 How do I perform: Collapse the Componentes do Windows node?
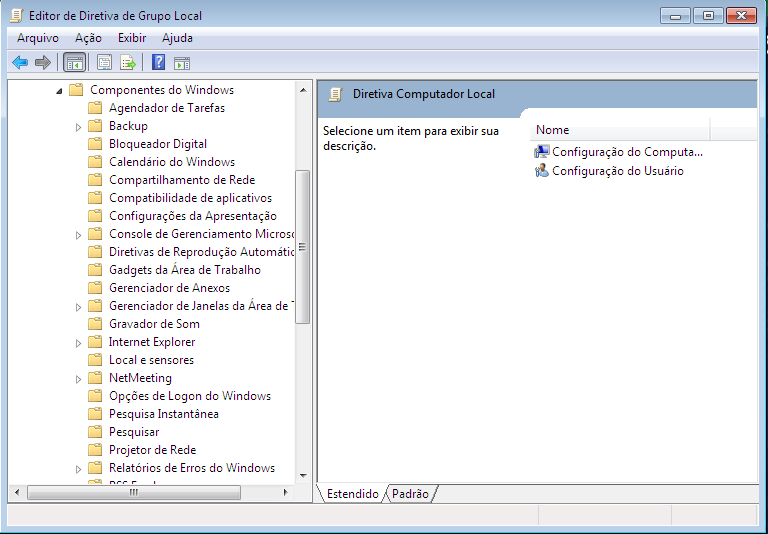[59, 91]
